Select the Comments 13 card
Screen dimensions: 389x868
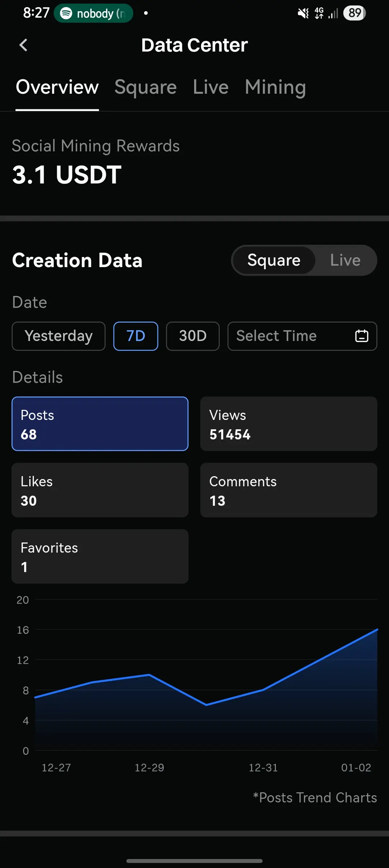coord(289,490)
